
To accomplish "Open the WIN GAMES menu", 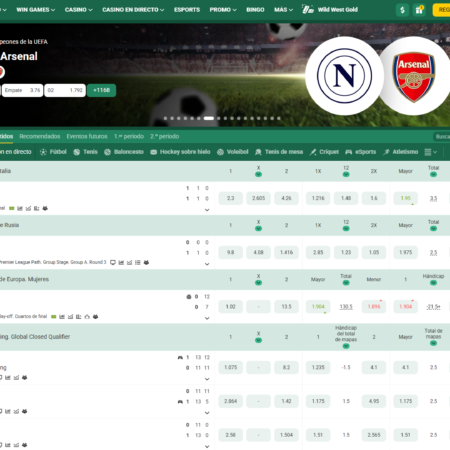I will tap(36, 10).
